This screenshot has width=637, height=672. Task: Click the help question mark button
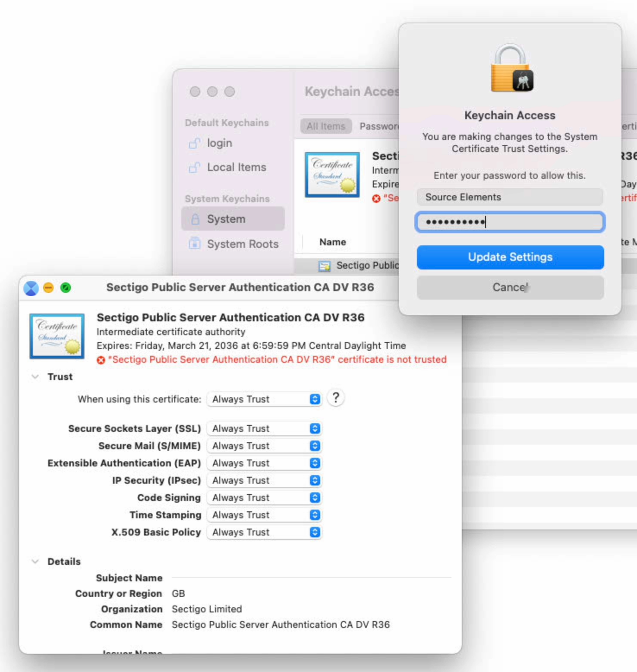click(x=336, y=398)
